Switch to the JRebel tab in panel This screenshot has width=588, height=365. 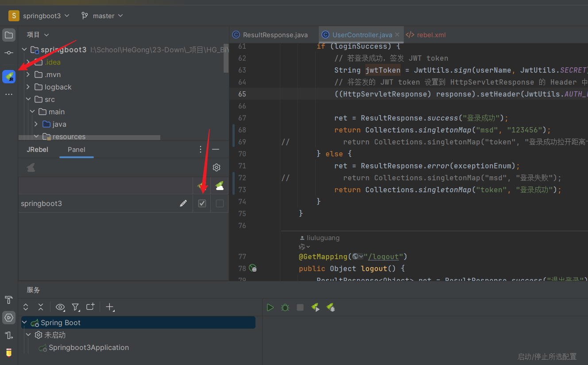38,150
